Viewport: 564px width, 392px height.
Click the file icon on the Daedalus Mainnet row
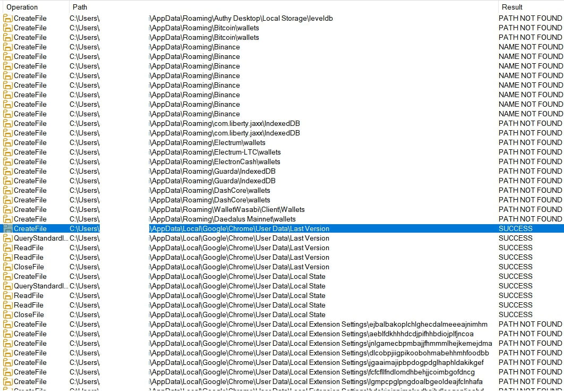pos(8,219)
